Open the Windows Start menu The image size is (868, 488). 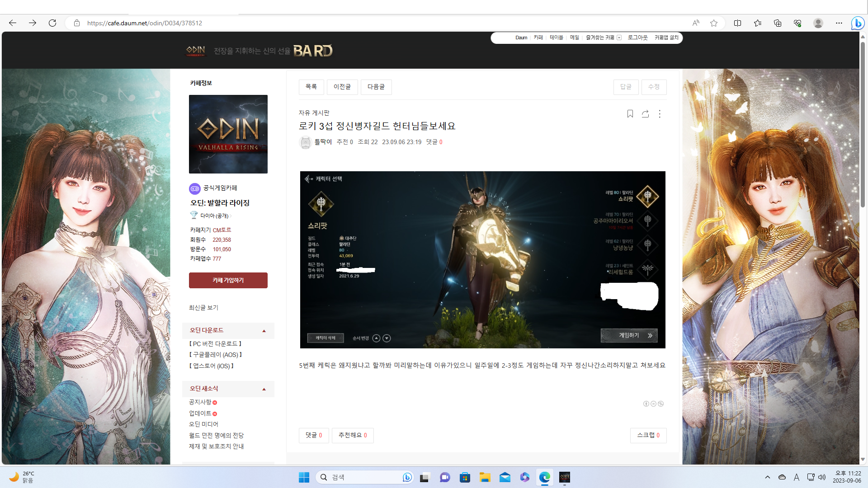(x=304, y=477)
